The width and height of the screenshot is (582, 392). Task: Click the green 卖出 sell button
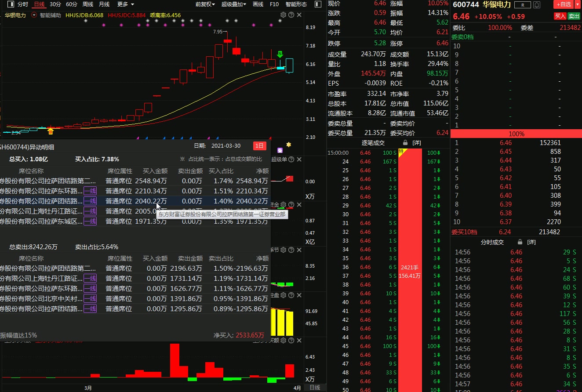(574, 16)
